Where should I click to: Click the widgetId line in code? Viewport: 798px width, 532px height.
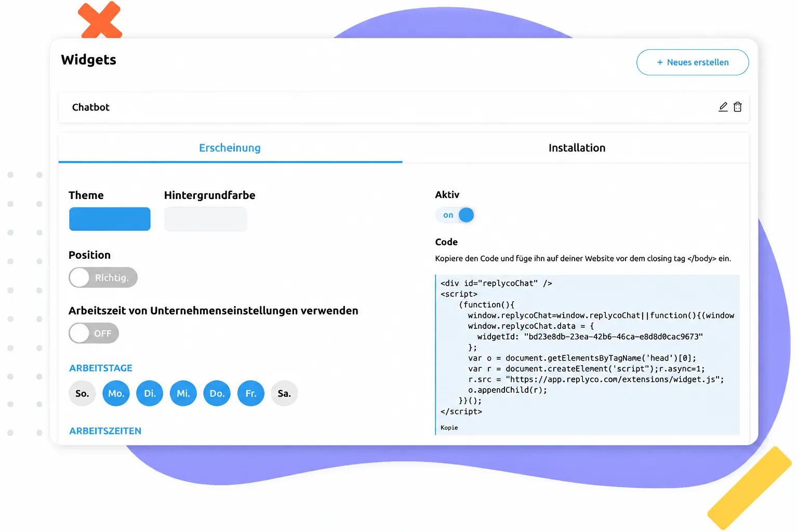tap(590, 337)
